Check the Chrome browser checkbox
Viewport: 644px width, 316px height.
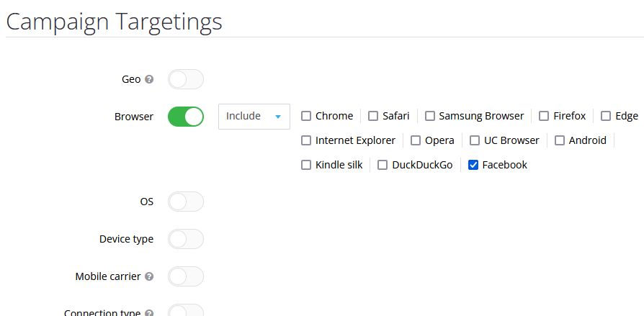(x=306, y=116)
